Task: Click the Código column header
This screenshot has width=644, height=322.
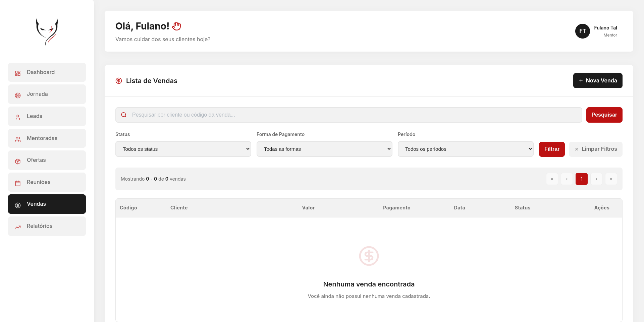Action: pos(128,208)
